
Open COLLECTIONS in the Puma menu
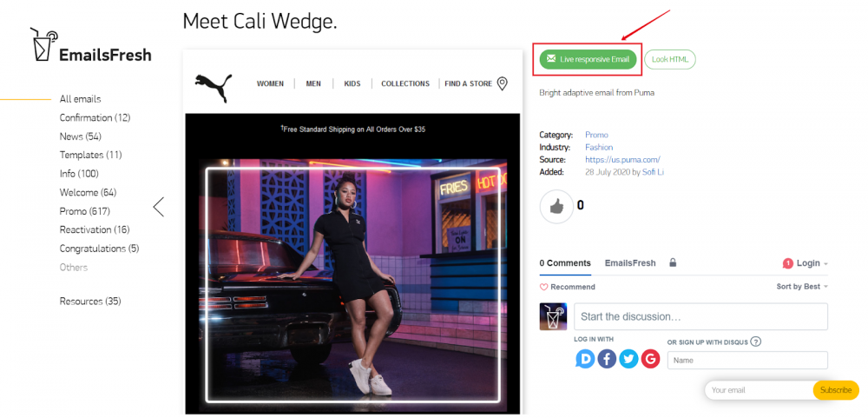coord(405,83)
